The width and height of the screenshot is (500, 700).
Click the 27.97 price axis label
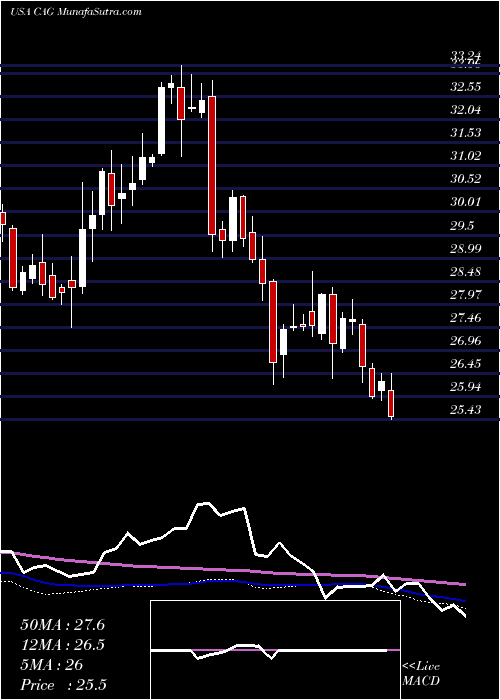[466, 295]
